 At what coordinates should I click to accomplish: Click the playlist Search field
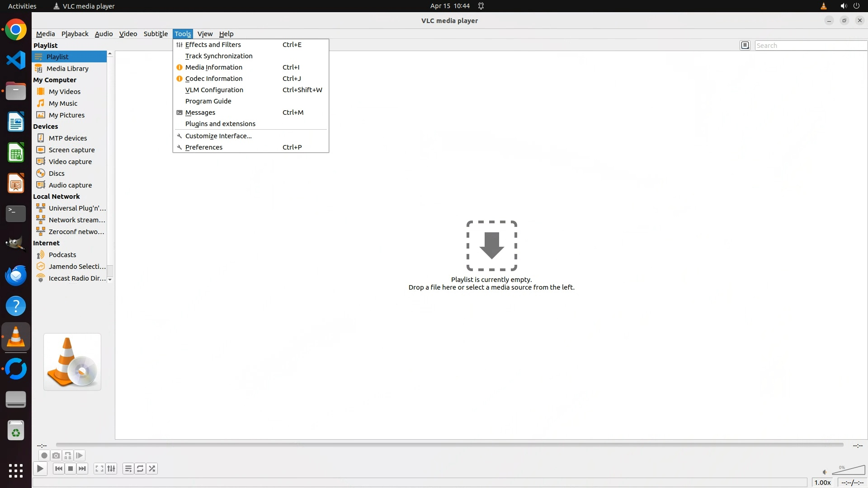point(810,46)
